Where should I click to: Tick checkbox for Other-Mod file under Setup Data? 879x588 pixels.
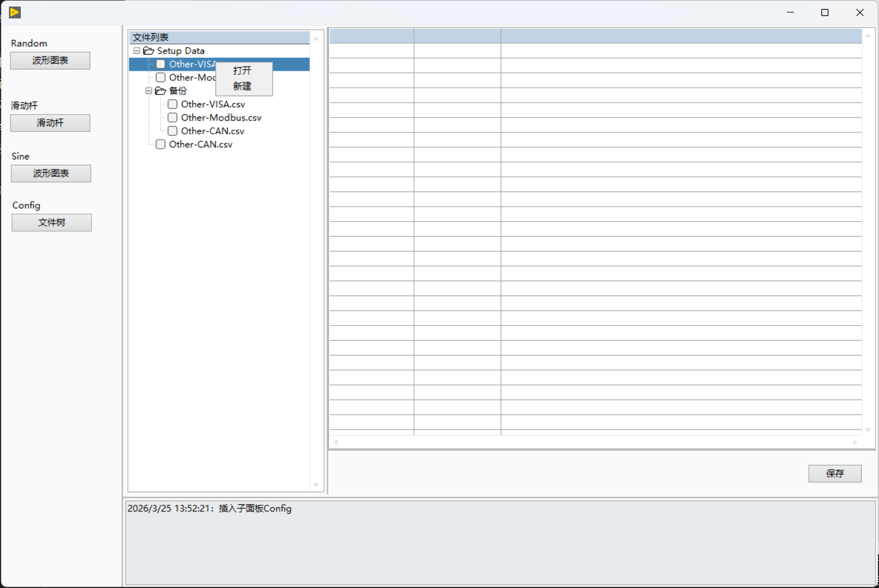tap(161, 77)
